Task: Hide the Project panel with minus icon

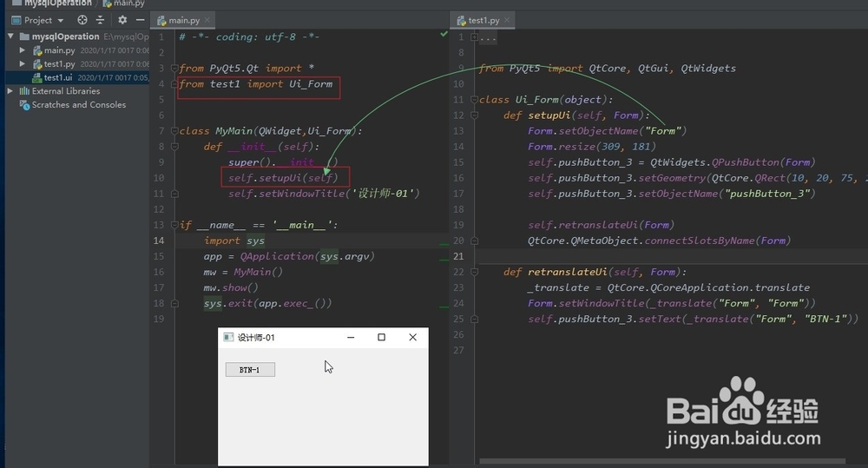Action: click(140, 20)
